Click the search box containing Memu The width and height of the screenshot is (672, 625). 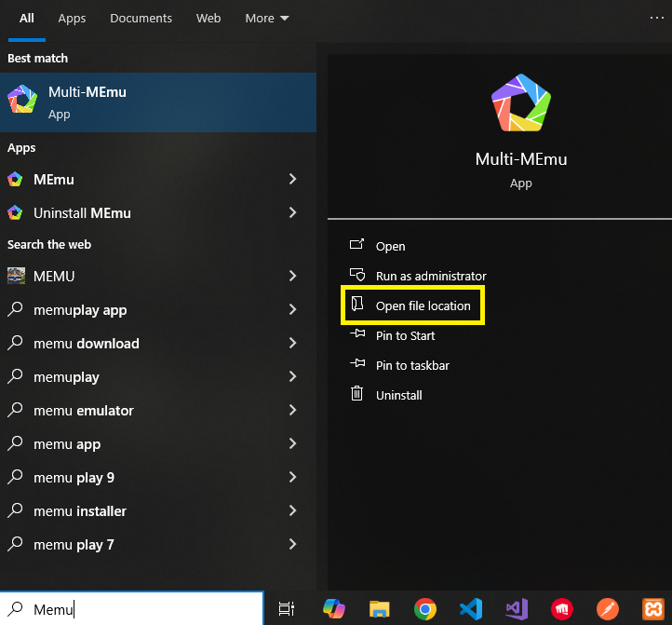(x=140, y=609)
